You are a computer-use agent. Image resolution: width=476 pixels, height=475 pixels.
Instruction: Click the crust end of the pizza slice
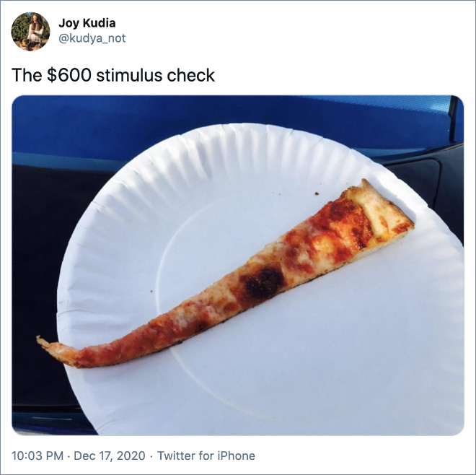pos(381,209)
